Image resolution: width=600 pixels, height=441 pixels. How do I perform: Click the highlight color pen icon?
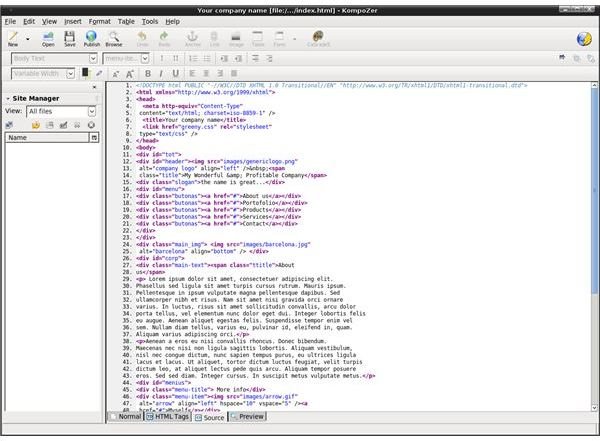(99, 73)
